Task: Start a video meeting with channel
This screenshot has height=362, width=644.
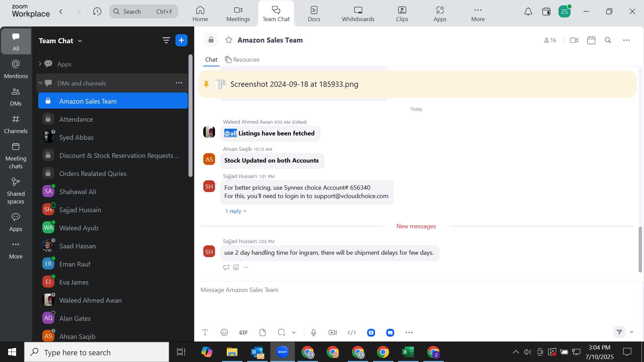Action: tap(574, 40)
